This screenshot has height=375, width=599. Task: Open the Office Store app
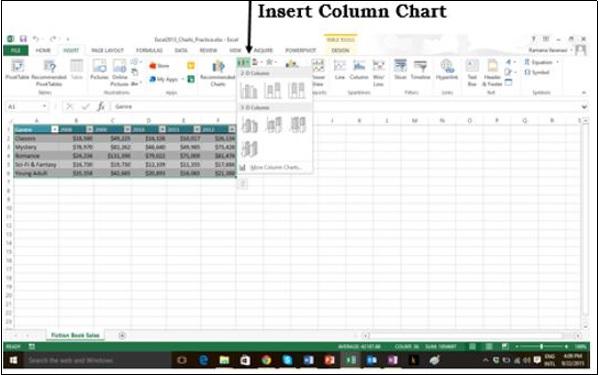159,66
